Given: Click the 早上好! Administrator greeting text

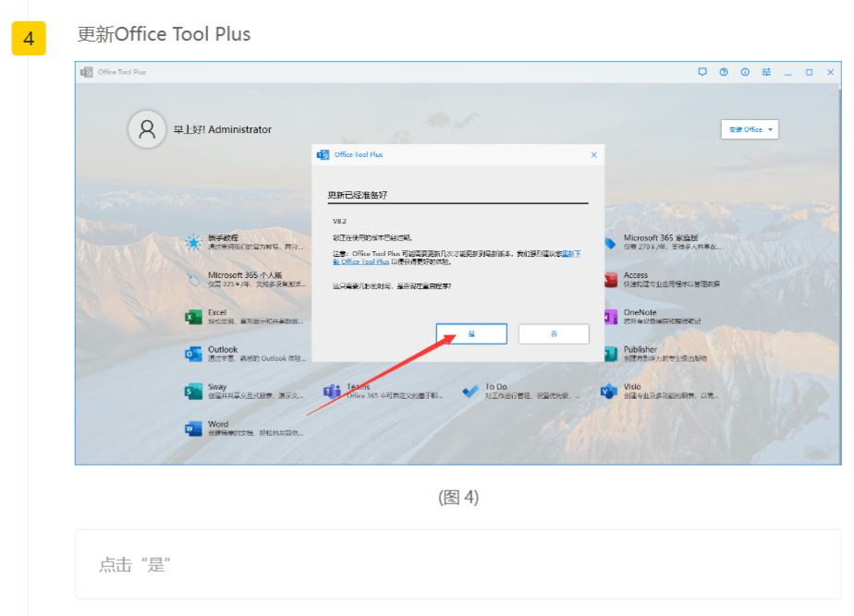Looking at the screenshot, I should click(x=222, y=129).
